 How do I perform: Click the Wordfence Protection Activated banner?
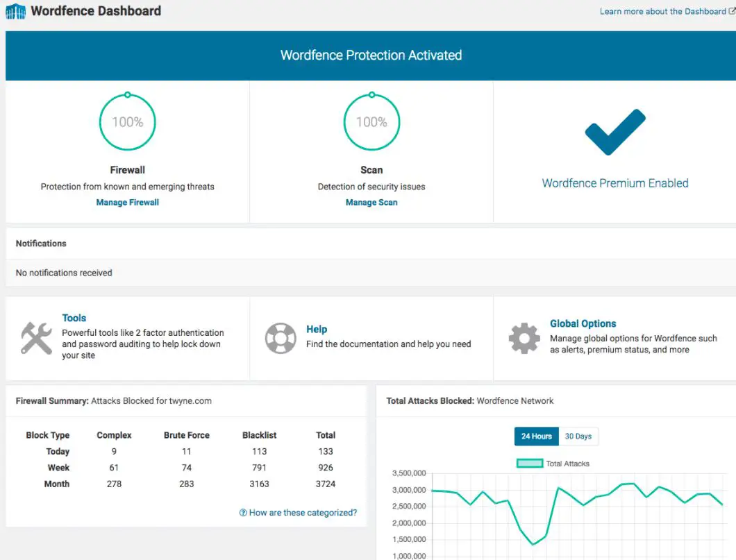pyautogui.click(x=371, y=56)
